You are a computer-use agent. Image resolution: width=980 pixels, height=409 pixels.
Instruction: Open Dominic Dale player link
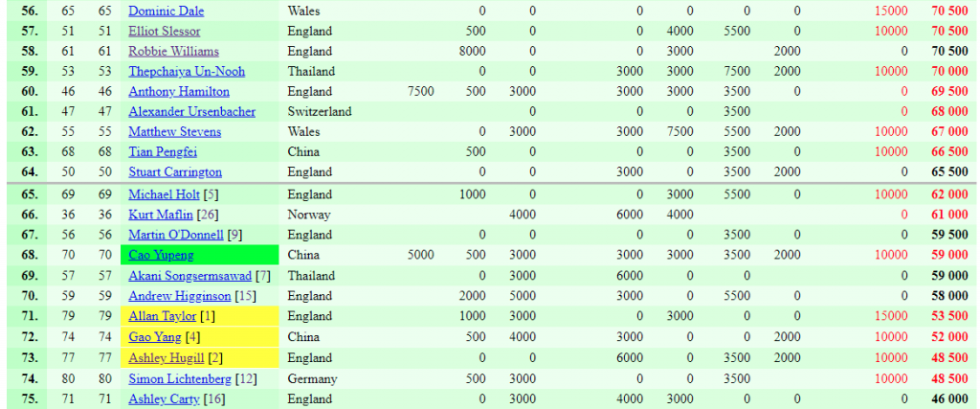[x=167, y=11]
